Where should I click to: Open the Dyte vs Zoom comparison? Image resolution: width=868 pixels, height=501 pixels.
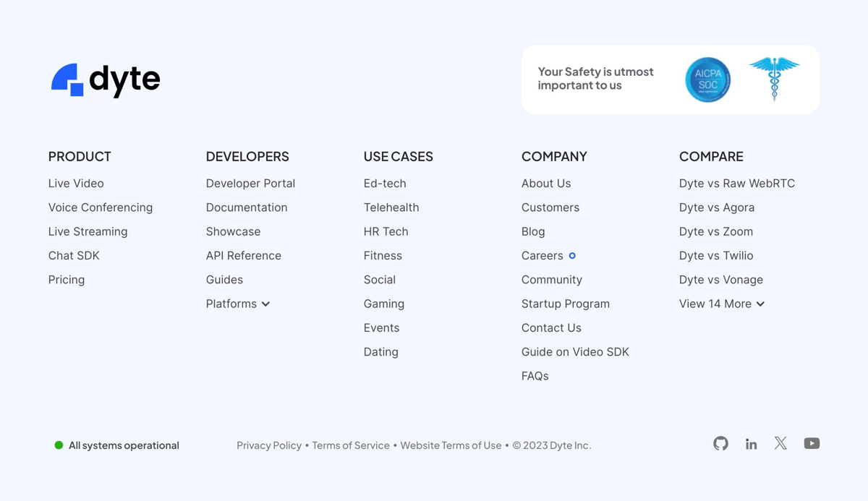tap(715, 231)
